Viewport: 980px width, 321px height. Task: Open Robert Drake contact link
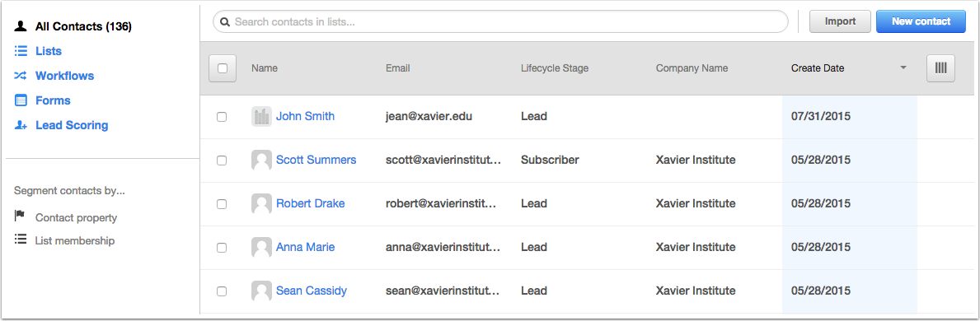(311, 203)
